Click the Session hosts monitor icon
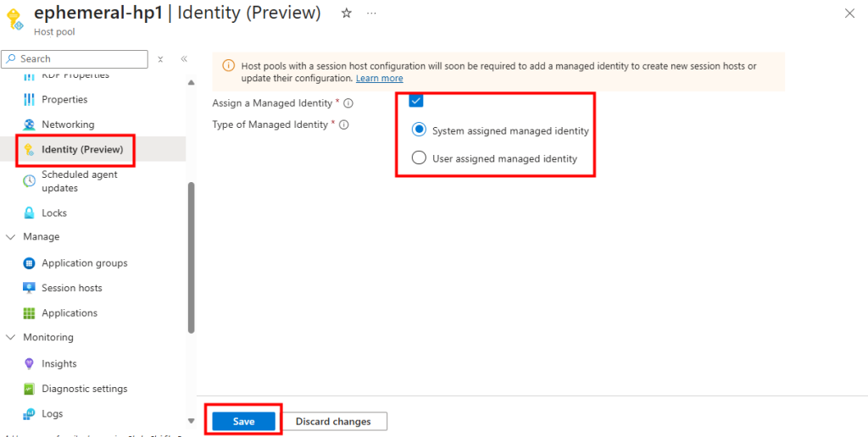This screenshot has width=868, height=437. point(29,288)
